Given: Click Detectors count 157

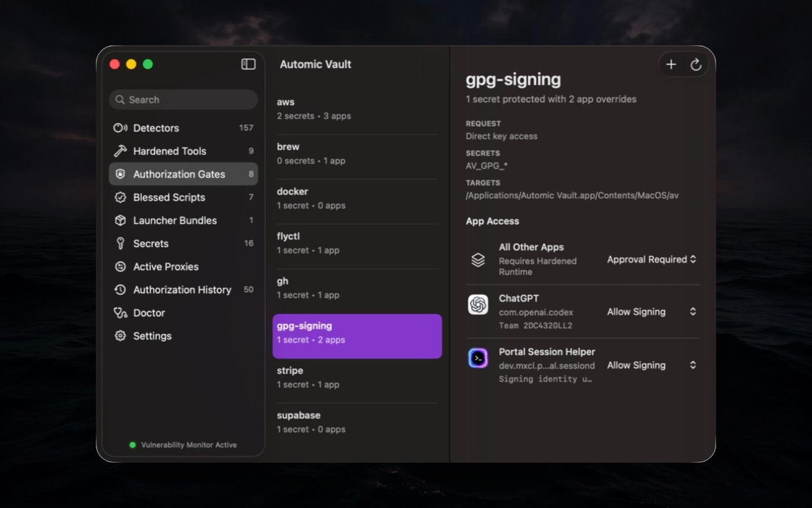Looking at the screenshot, I should [246, 128].
